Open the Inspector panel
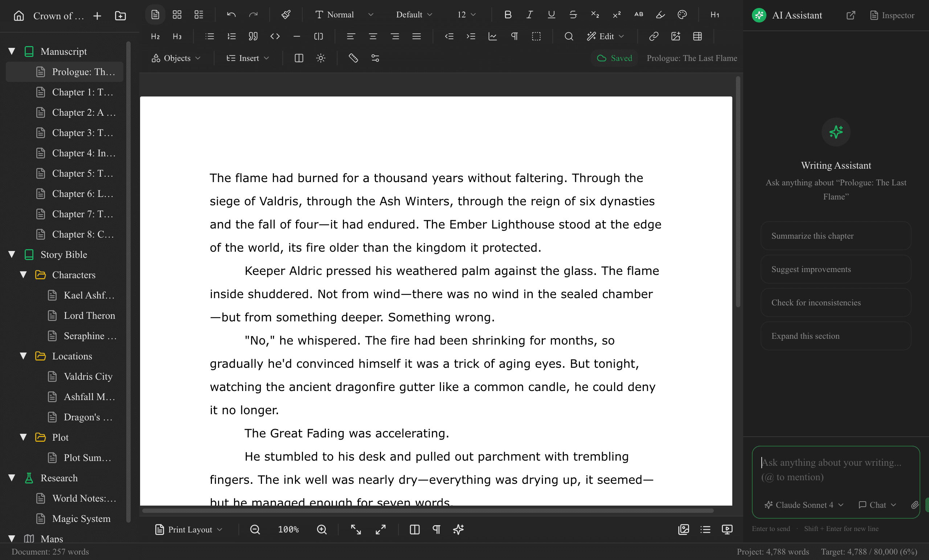The height and width of the screenshot is (560, 929). (892, 15)
